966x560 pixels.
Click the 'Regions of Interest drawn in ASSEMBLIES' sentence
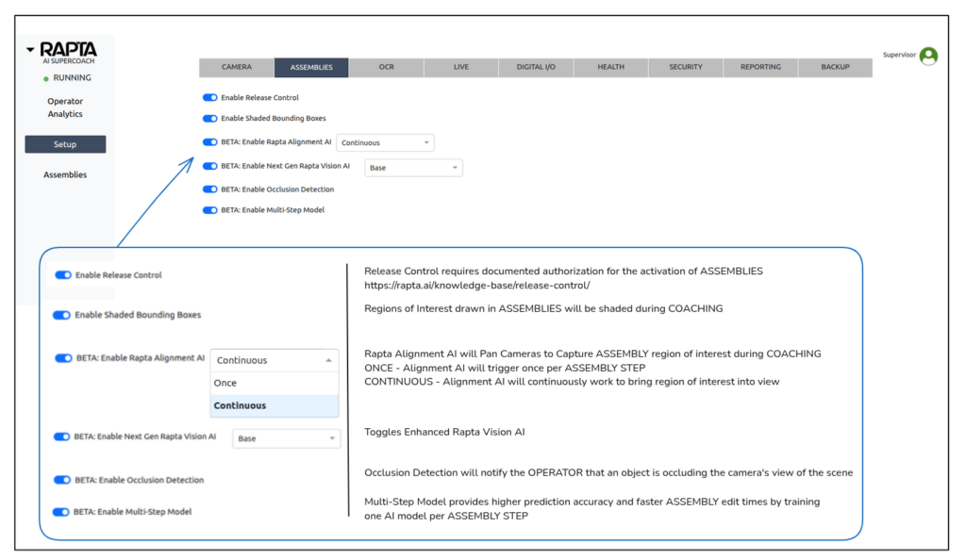click(543, 309)
